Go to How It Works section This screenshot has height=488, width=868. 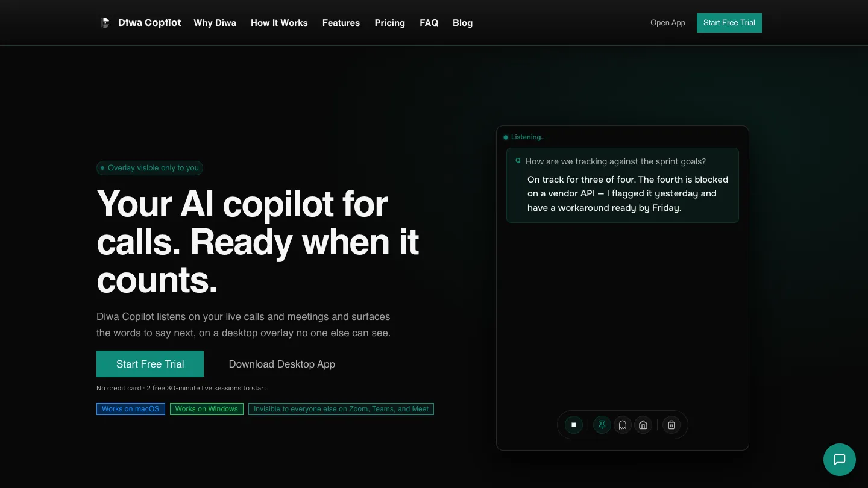[x=279, y=23]
